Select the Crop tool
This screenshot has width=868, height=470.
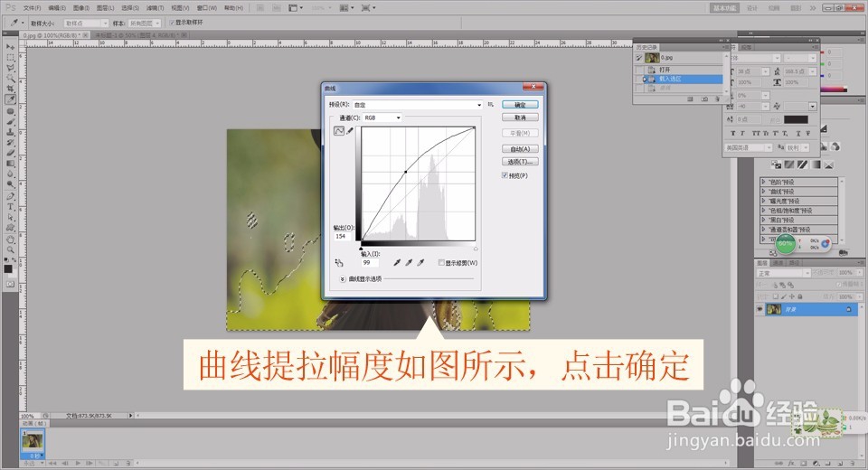point(10,89)
